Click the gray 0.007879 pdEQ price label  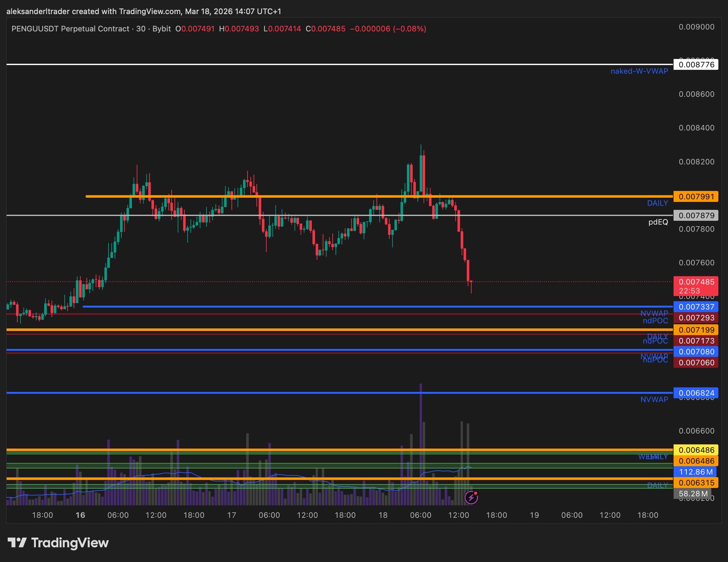[696, 216]
